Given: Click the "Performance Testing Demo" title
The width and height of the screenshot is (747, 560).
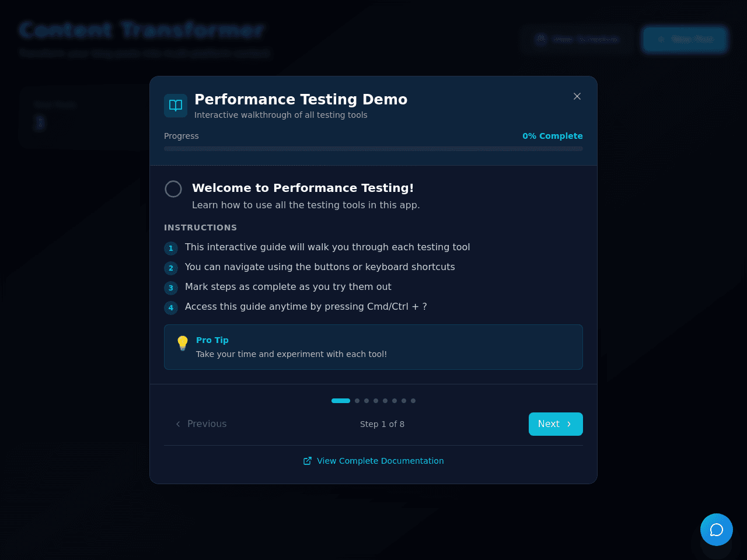Looking at the screenshot, I should pyautogui.click(x=301, y=99).
